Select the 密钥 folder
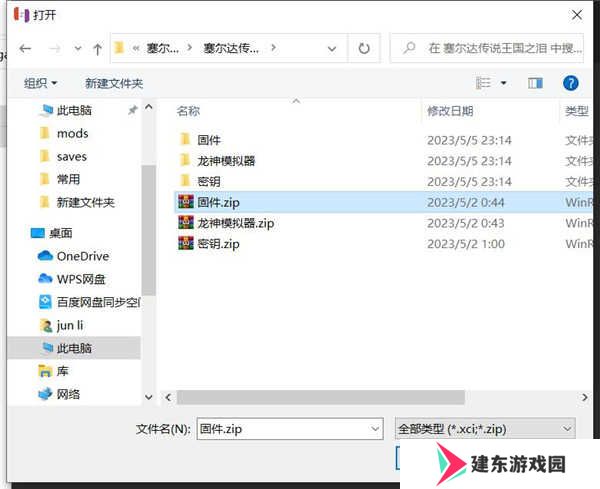 tap(209, 181)
